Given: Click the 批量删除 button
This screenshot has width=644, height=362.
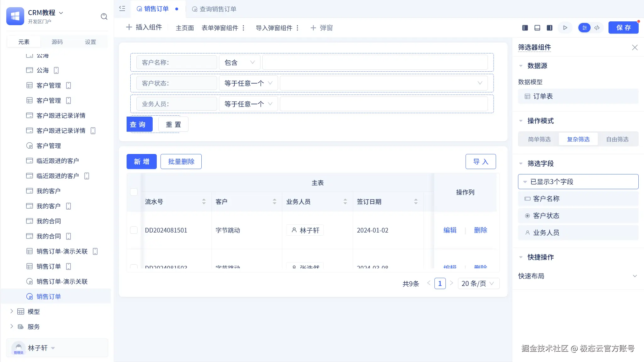Looking at the screenshot, I should [x=181, y=162].
